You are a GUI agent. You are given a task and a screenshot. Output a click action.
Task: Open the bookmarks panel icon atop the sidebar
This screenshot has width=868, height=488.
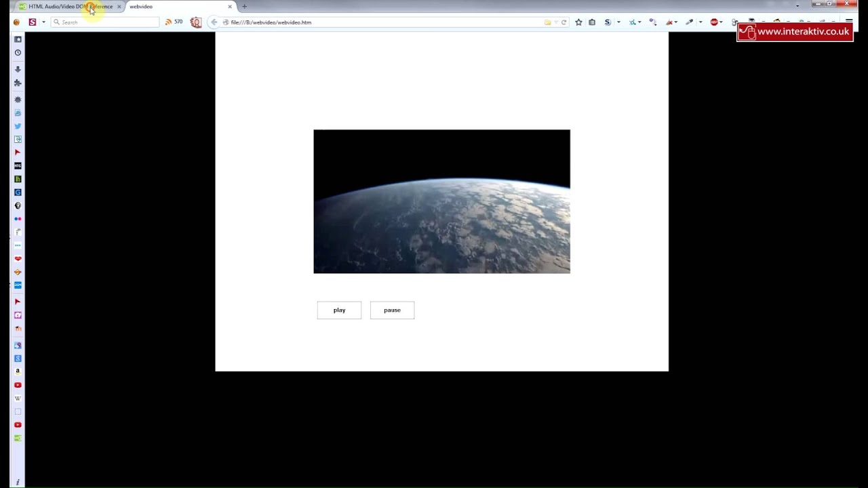tap(18, 39)
